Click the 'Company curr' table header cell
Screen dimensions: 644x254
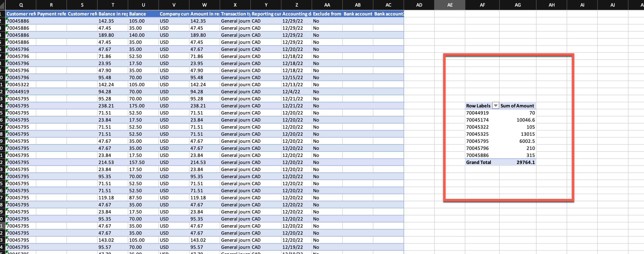[174, 14]
